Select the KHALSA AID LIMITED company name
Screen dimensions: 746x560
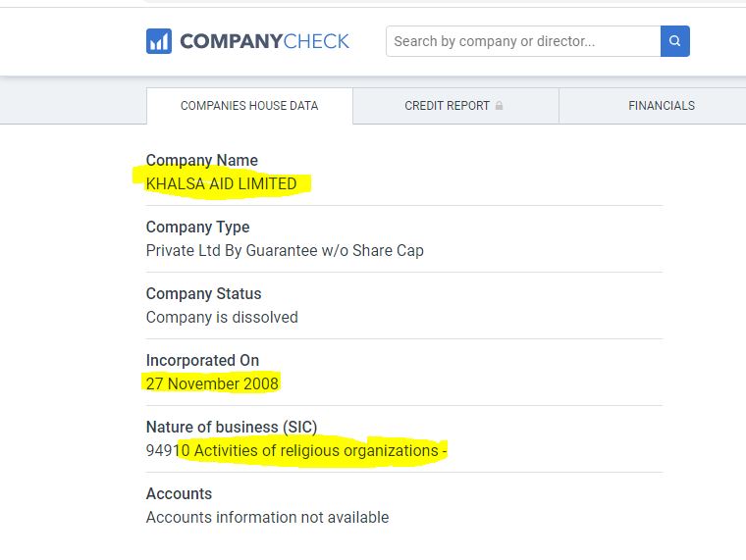click(221, 184)
